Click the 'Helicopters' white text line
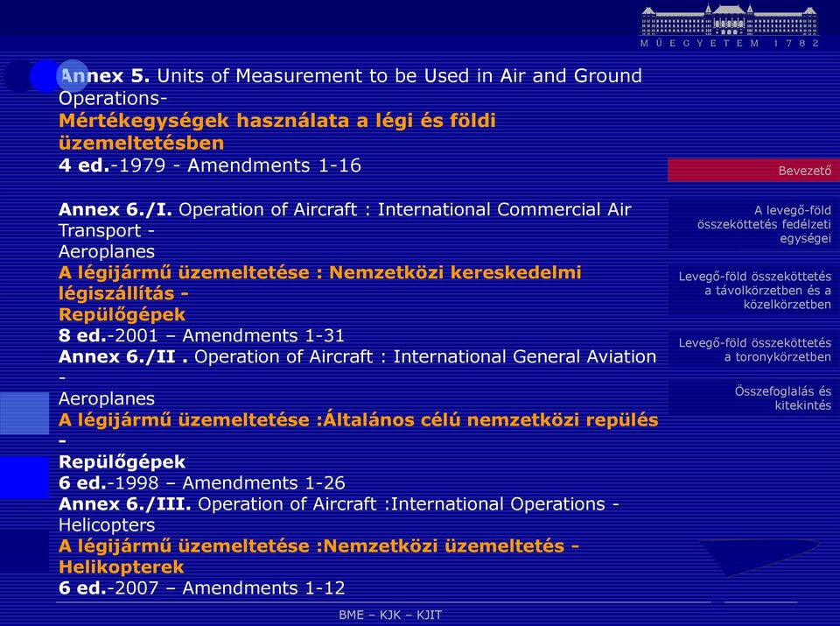 click(107, 525)
